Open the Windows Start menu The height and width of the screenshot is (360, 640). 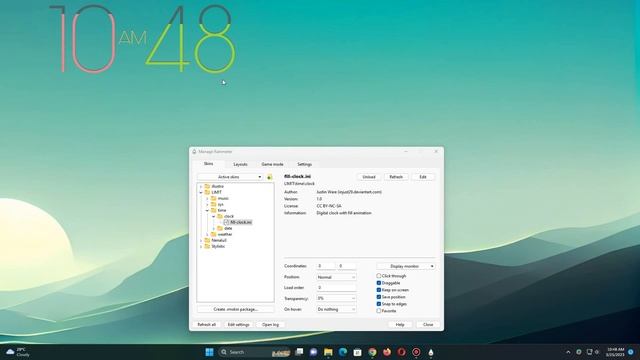209,352
